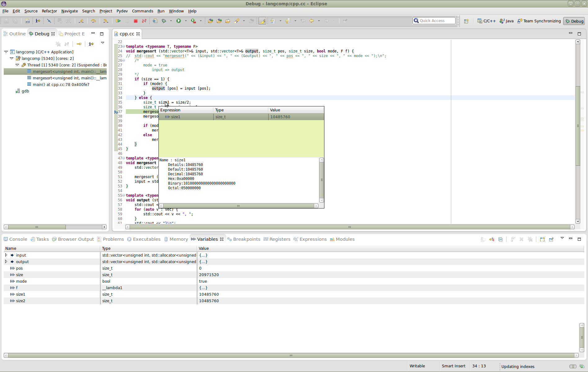Click Pin to Debug Context icon

[x=551, y=239]
